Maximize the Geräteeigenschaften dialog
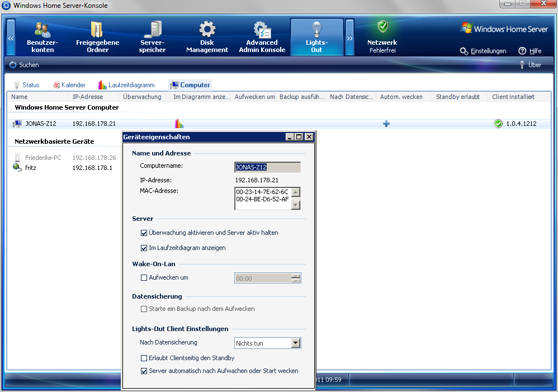 tap(299, 136)
